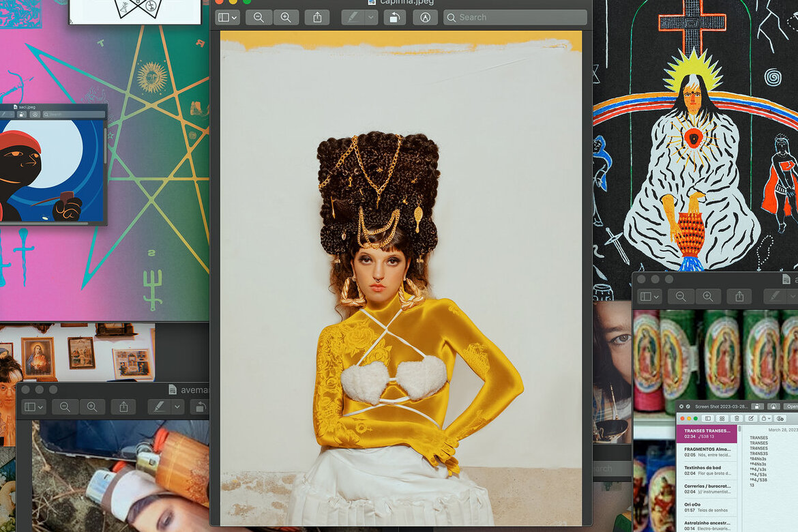Open sidebar view menu in the candles image window
Viewport: 798px width, 532px height.
click(649, 296)
